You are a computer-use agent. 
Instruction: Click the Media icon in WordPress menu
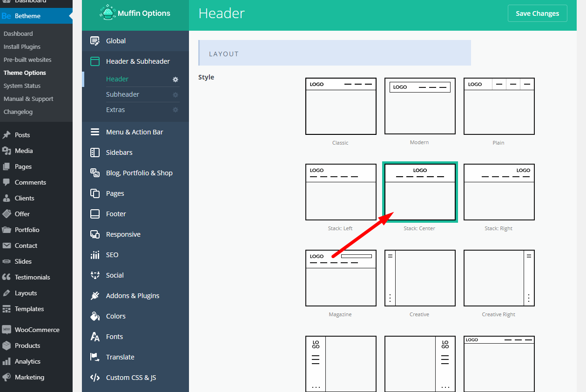point(7,151)
